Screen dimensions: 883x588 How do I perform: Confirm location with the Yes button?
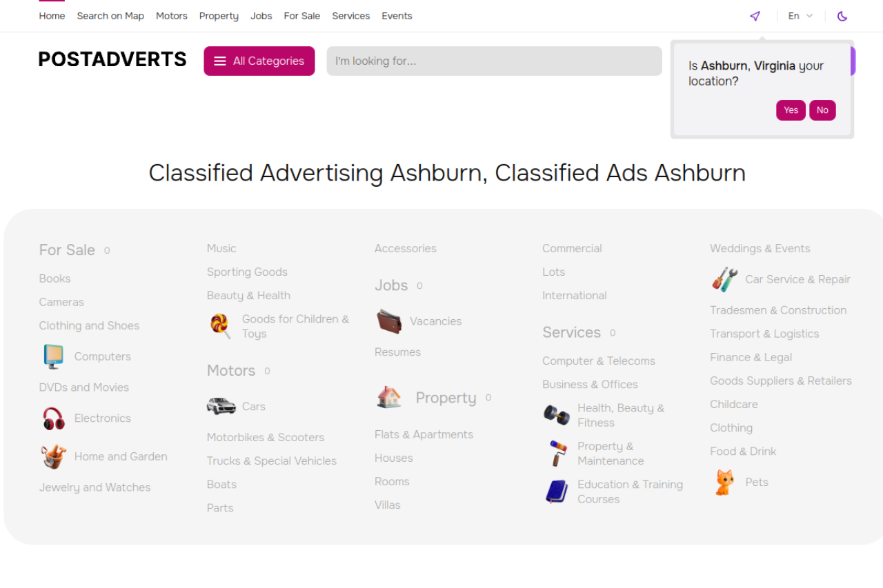pos(791,110)
